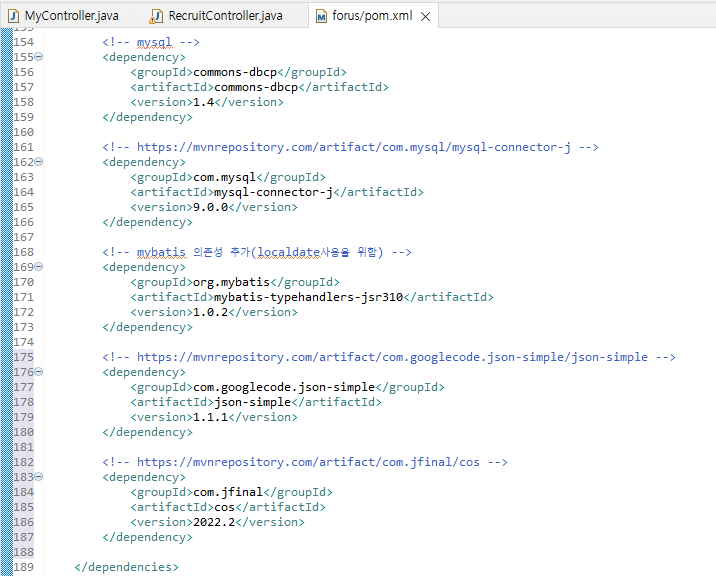Click line number 160 in the gutter
The image size is (716, 576).
click(24, 132)
